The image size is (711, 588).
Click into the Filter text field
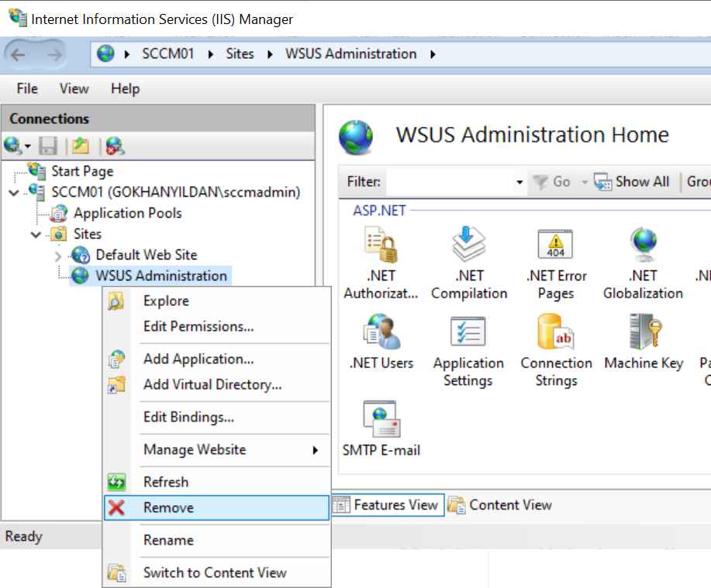point(450,182)
